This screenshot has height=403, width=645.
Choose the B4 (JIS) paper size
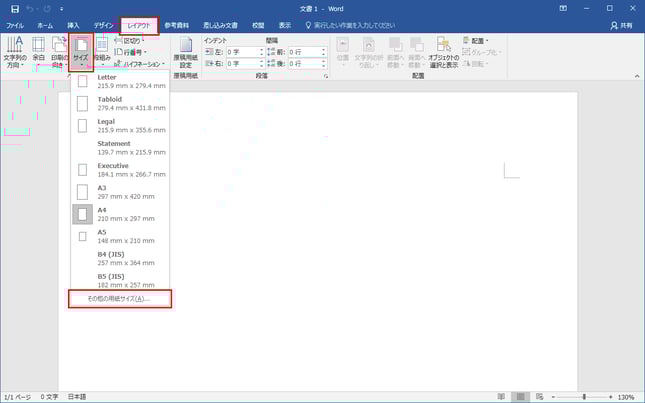pyautogui.click(x=120, y=259)
